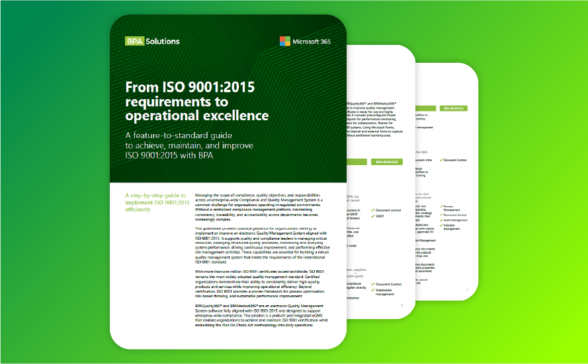Open the middle page preview behind the cover
Image resolution: width=588 pixels, height=364 pixels.
(x=380, y=182)
